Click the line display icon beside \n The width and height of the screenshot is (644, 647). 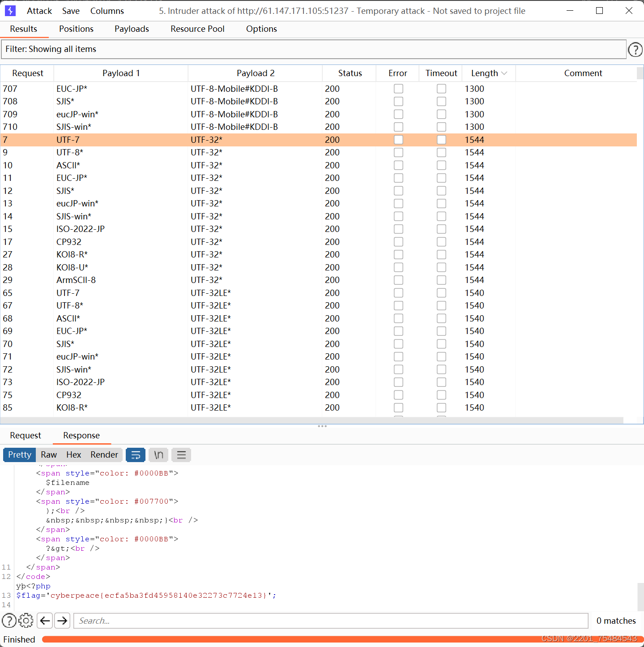(181, 454)
